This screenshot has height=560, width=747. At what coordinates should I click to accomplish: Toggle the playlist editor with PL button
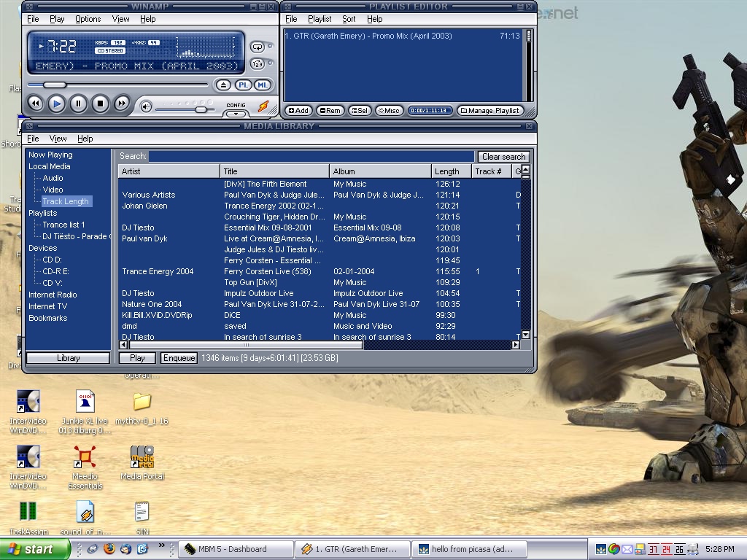tap(243, 85)
